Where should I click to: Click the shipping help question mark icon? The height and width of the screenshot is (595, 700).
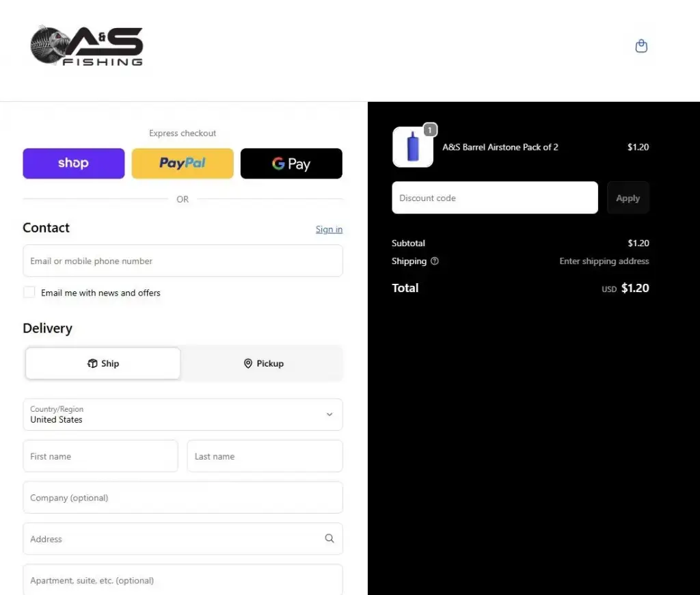coord(434,261)
